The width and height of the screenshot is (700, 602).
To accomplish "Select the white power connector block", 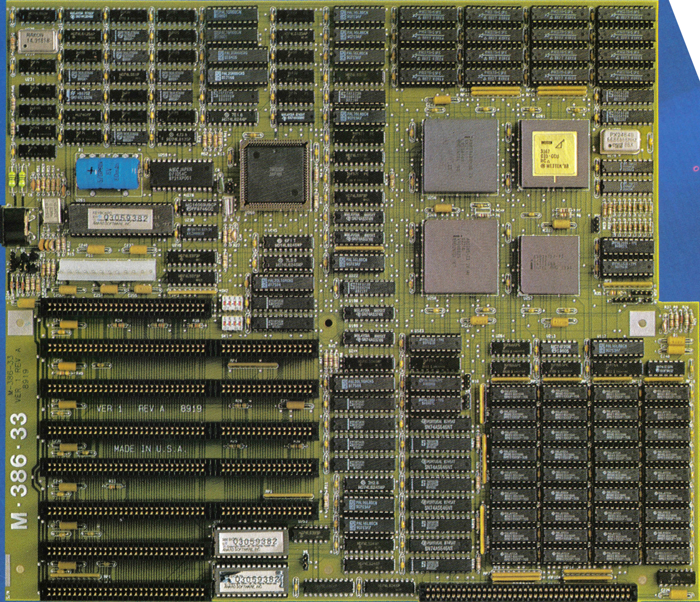I will 107,270.
